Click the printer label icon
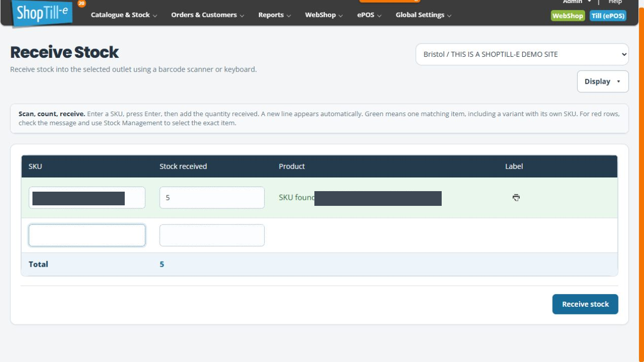This screenshot has height=362, width=644. [x=516, y=198]
